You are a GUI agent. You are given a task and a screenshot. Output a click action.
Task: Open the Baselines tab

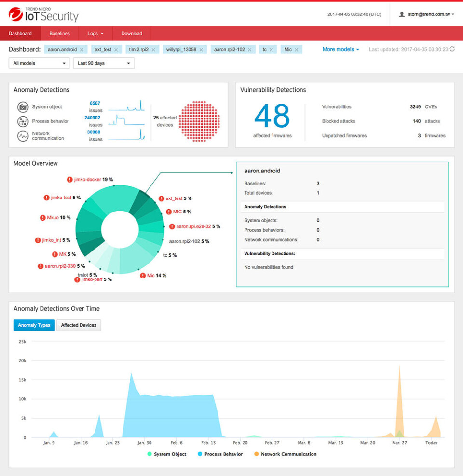coord(59,33)
